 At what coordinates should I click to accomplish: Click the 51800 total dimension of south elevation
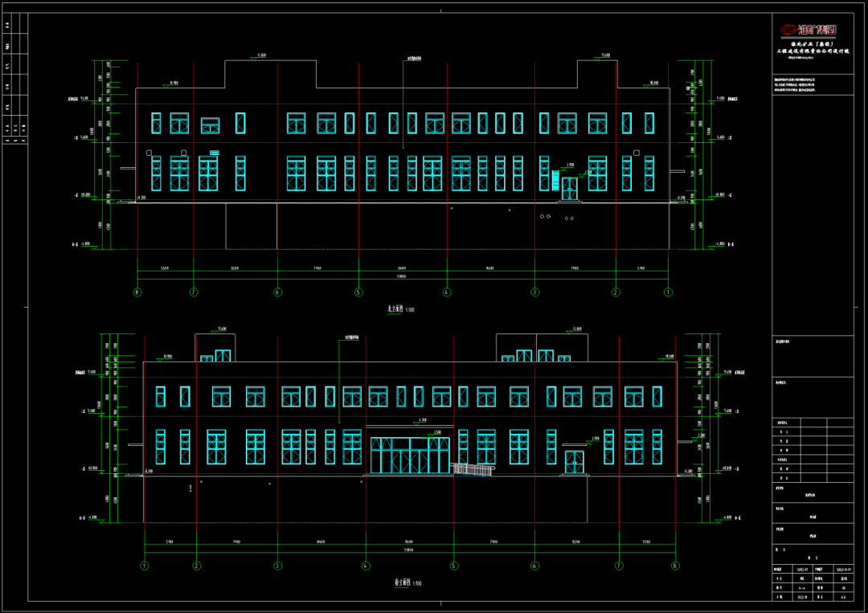408,550
